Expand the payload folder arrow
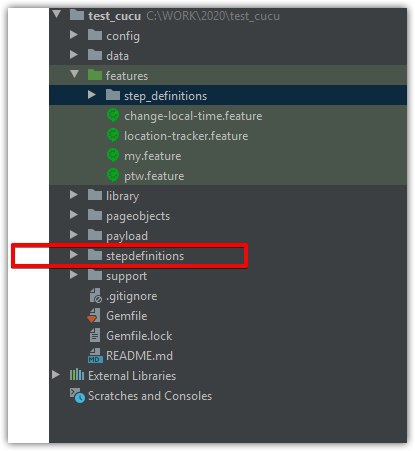The height and width of the screenshot is (451, 415). pos(74,235)
